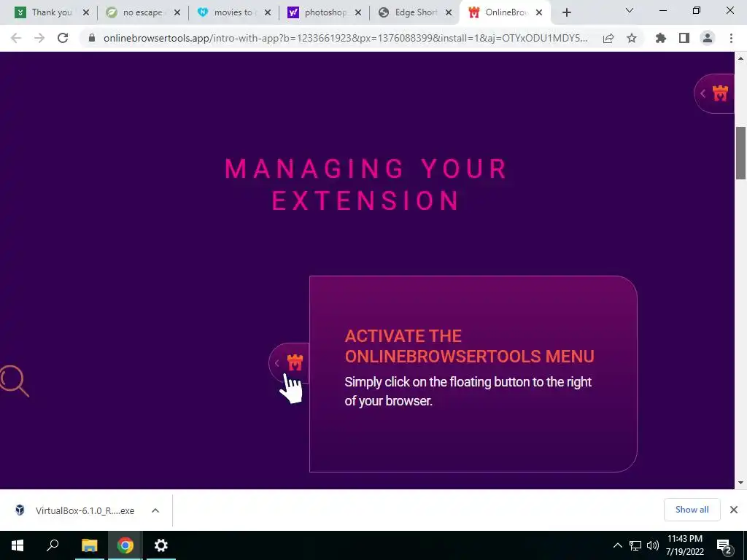Click the "Simply click on the floating button" text
747x560 pixels.
tap(468, 391)
